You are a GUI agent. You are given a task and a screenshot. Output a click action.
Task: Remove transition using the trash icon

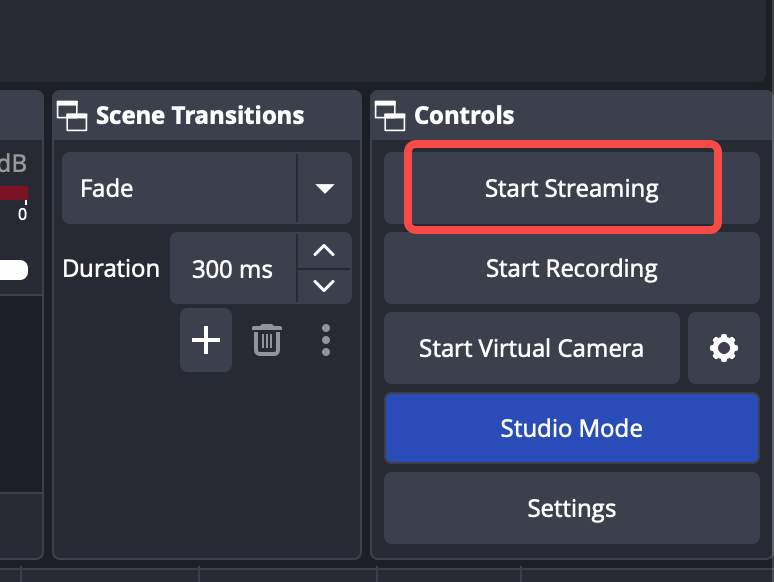point(267,340)
